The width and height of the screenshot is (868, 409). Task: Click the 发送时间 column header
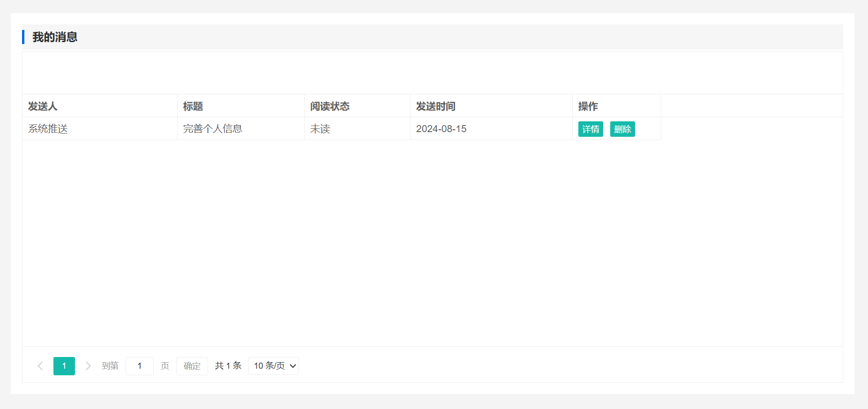tap(436, 106)
